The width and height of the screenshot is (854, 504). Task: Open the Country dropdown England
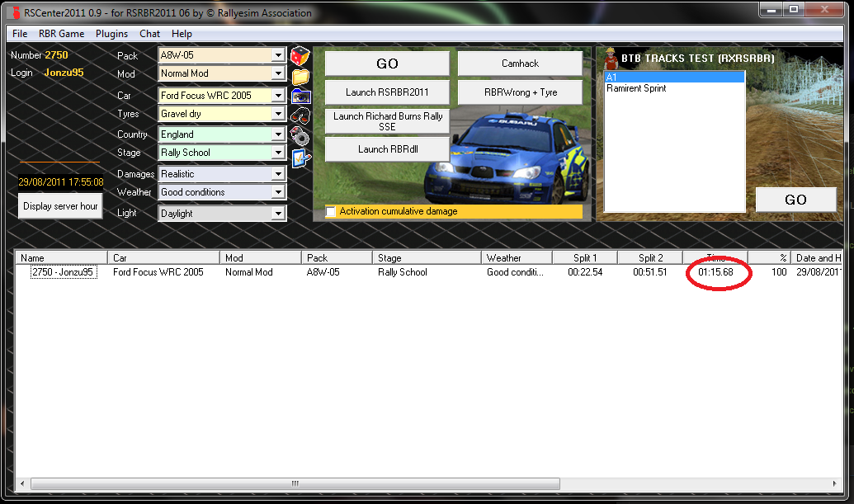[278, 134]
